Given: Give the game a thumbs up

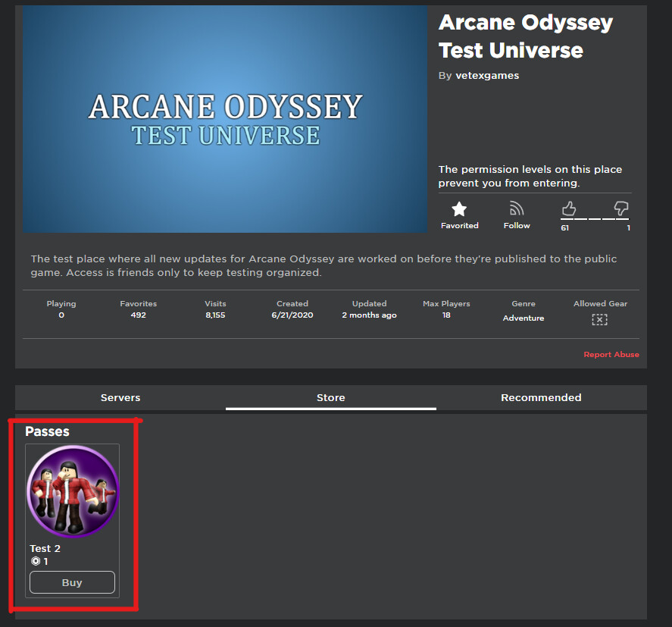Looking at the screenshot, I should [568, 208].
